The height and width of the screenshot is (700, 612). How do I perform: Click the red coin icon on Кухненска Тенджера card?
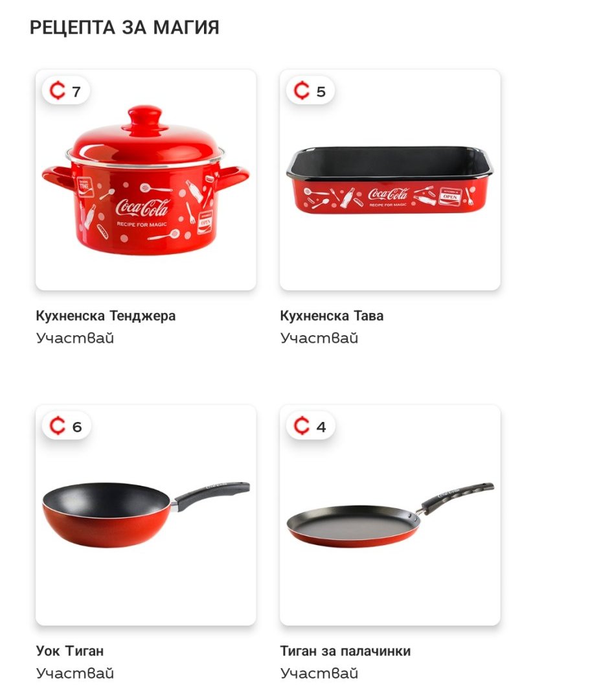click(57, 91)
